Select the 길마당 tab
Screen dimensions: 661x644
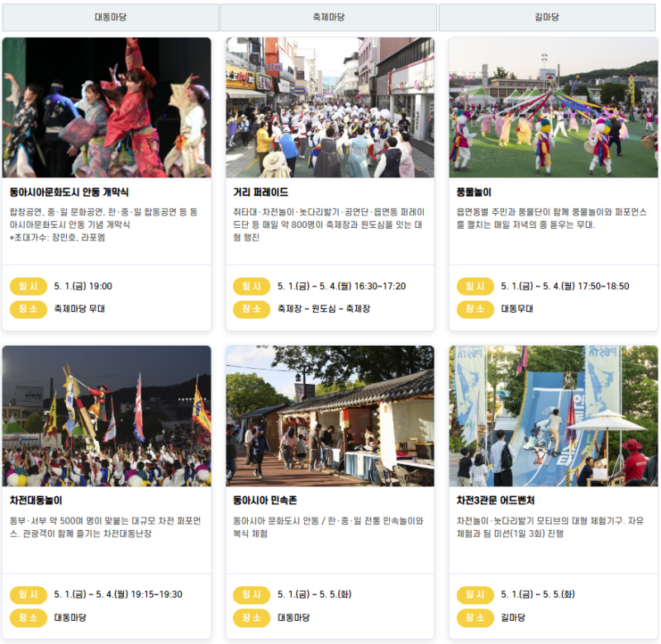tap(547, 17)
